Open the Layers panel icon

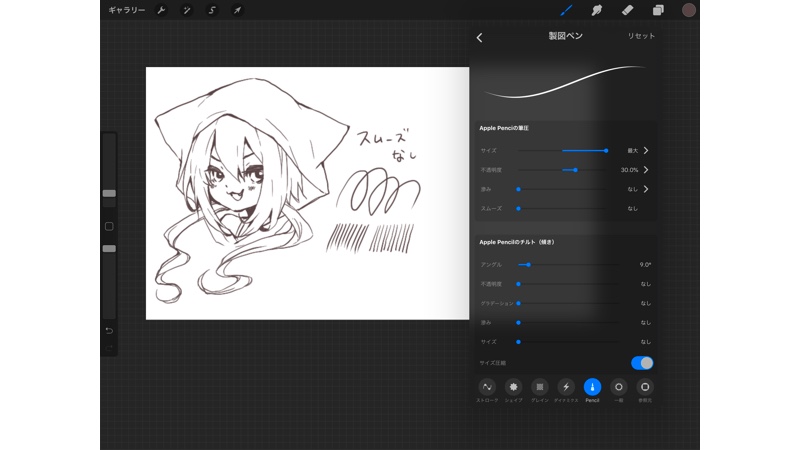(x=658, y=10)
